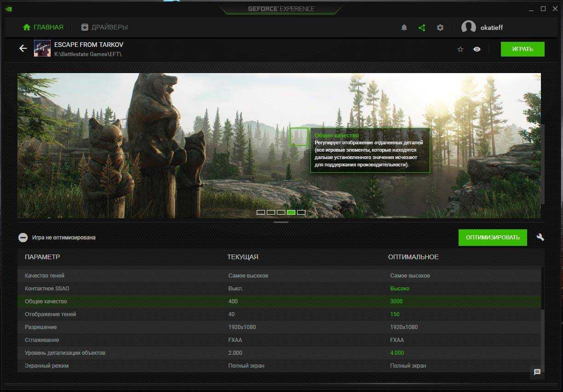Click the current value 'Выкл.'

pyautogui.click(x=236, y=289)
